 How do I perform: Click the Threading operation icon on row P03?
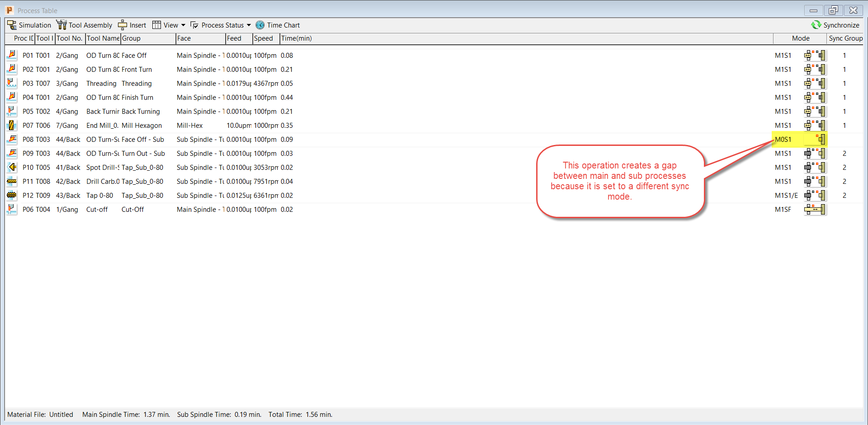point(12,83)
